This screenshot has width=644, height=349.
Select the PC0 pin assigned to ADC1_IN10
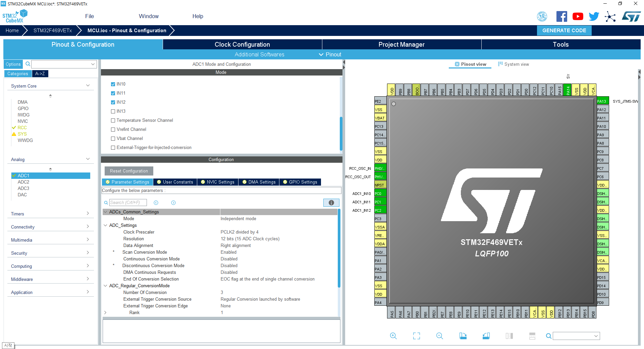pyautogui.click(x=380, y=193)
